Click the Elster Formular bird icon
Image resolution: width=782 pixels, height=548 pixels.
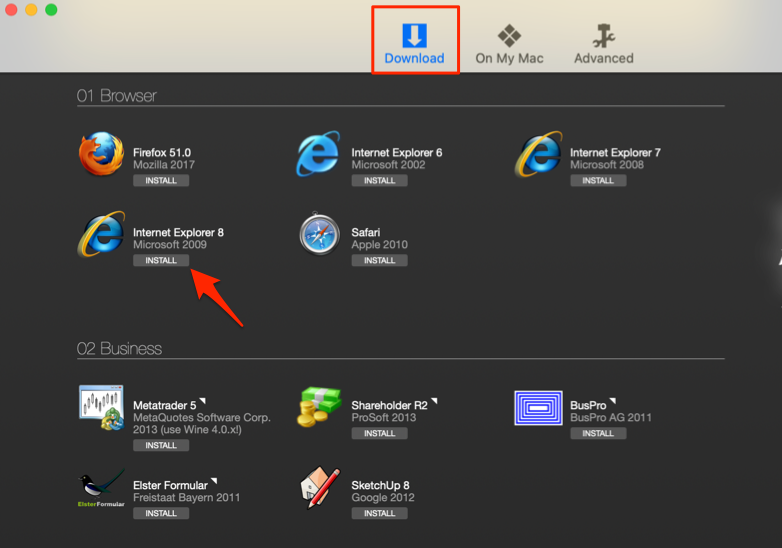(101, 488)
